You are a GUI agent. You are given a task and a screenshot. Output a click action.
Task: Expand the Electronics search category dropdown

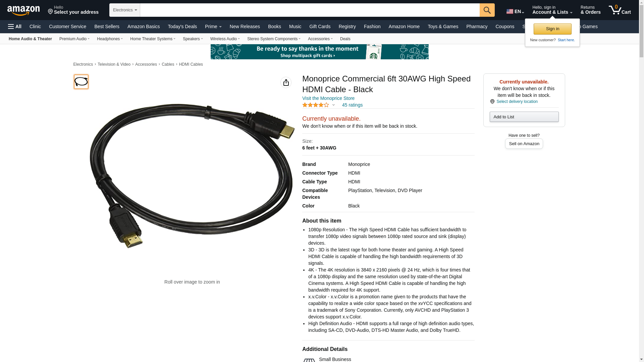(125, 10)
